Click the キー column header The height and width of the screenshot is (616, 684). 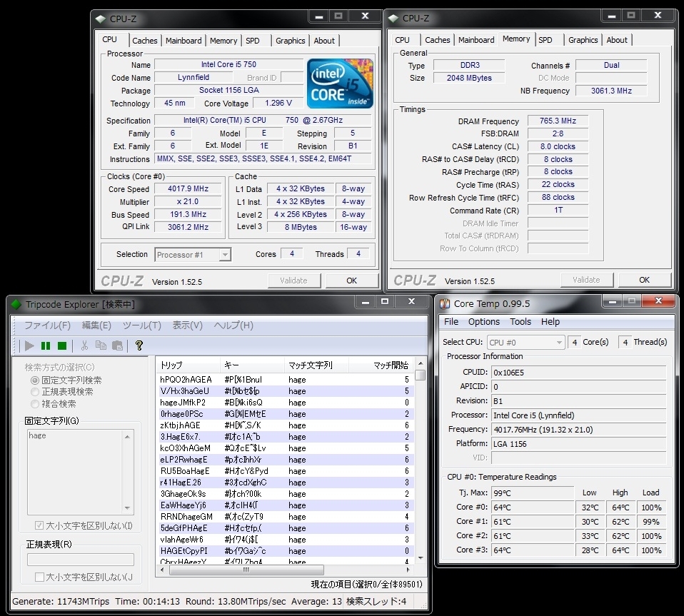[253, 365]
